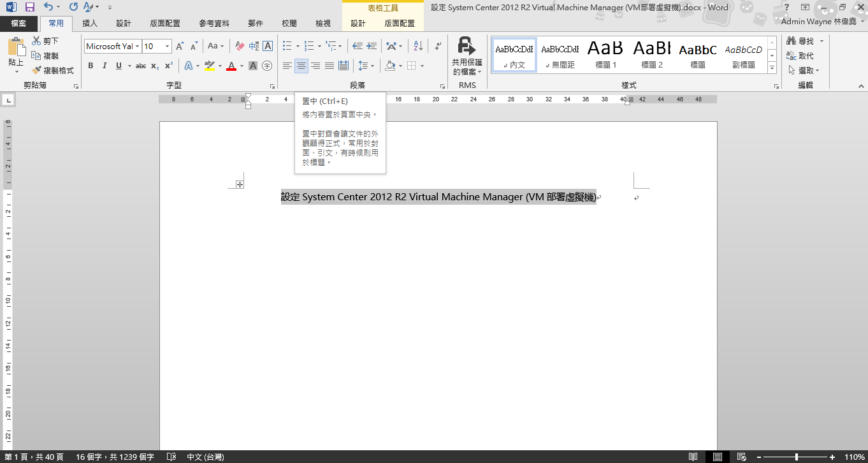The image size is (868, 463).
Task: Show or hide paragraph marks
Action: pos(438,46)
